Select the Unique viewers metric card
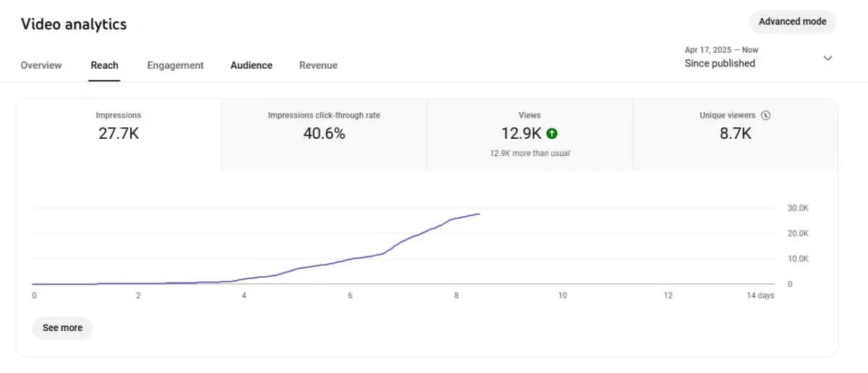The height and width of the screenshot is (373, 868). (735, 134)
